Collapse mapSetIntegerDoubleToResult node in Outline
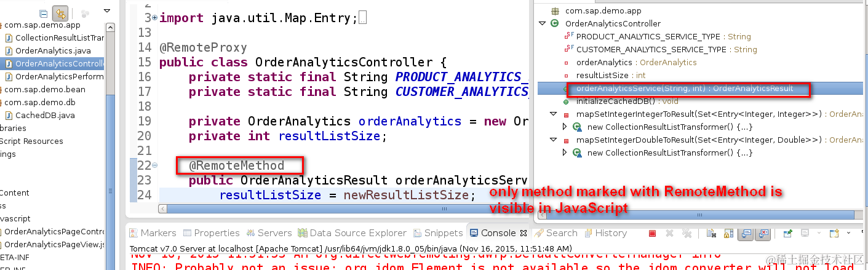Screen dimensions: 868x270 554,140
